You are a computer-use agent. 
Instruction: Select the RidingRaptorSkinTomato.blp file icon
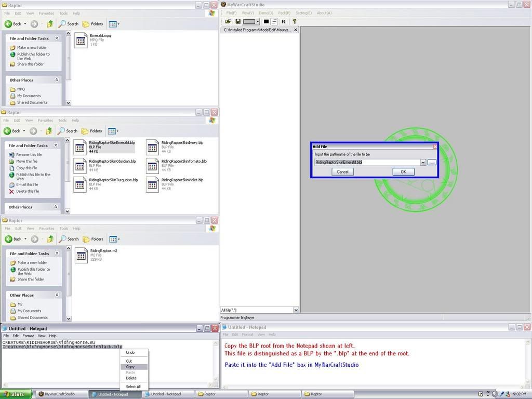[152, 166]
